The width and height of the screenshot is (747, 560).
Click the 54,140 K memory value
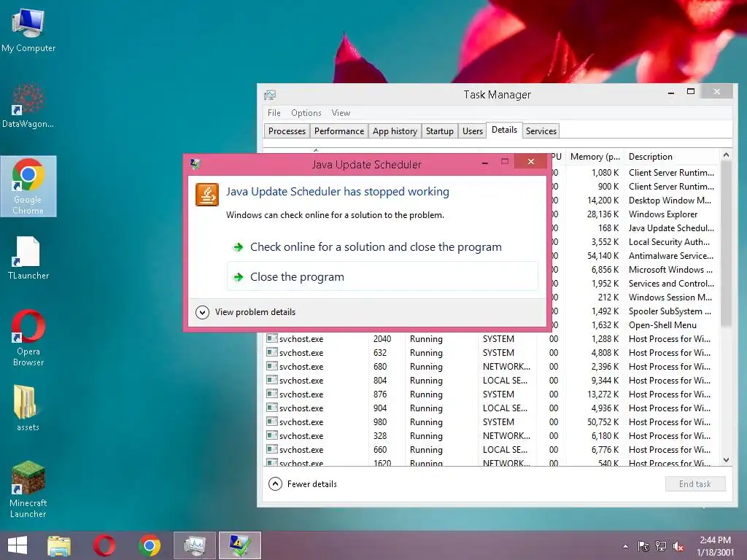pyautogui.click(x=603, y=256)
